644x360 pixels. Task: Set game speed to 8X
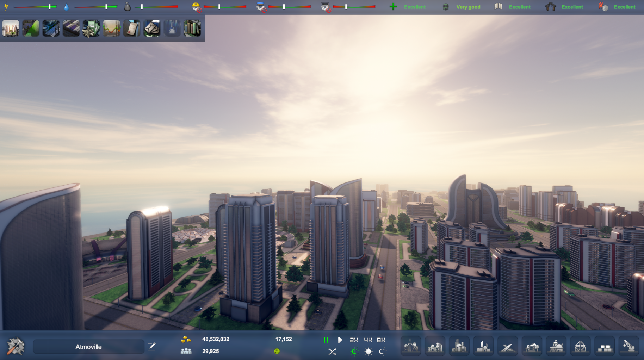pyautogui.click(x=381, y=340)
